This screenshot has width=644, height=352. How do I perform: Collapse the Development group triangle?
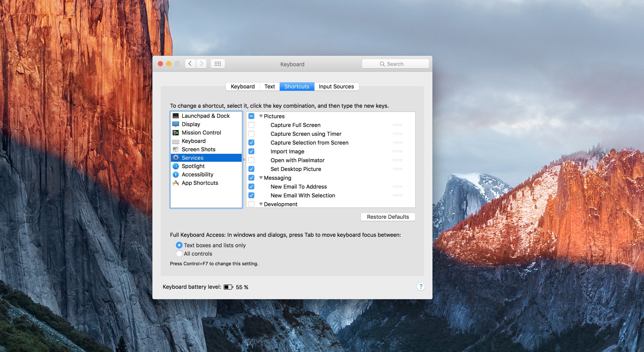tap(261, 204)
